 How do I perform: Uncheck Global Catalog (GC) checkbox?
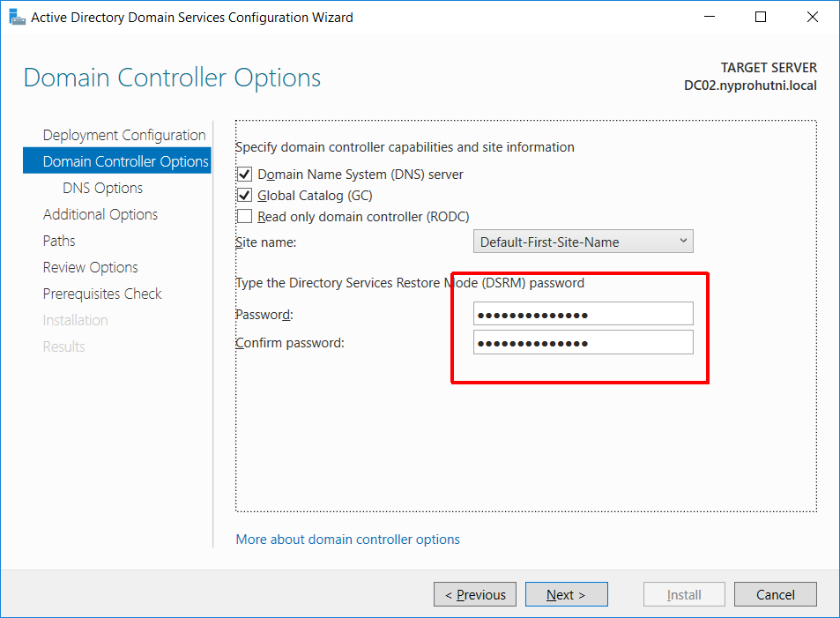[x=244, y=195]
